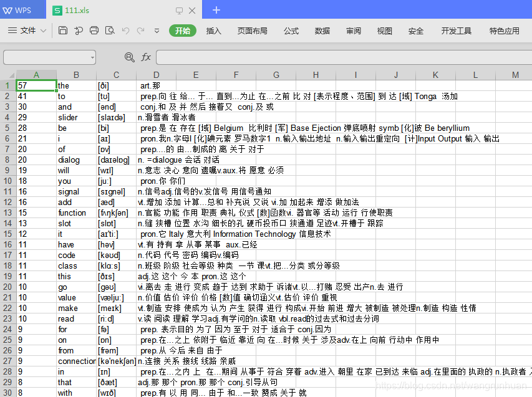Click cell with word 'slot'
The image size is (532, 397).
coord(76,223)
